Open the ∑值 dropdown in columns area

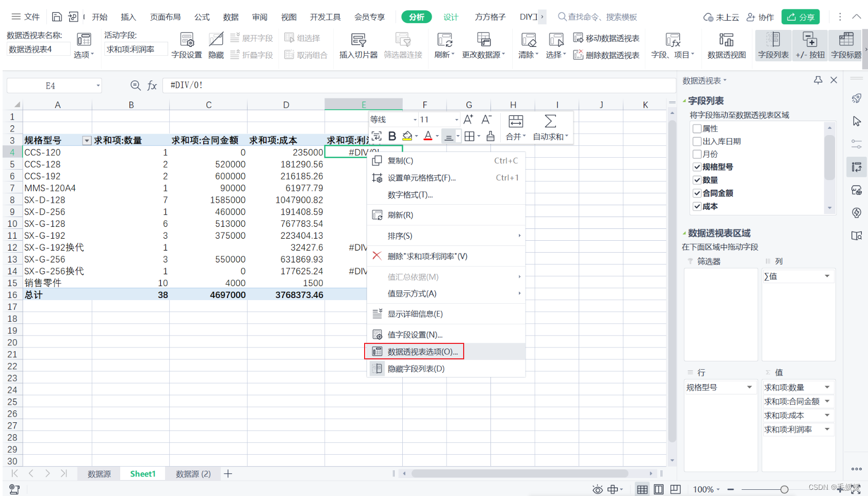click(x=827, y=276)
